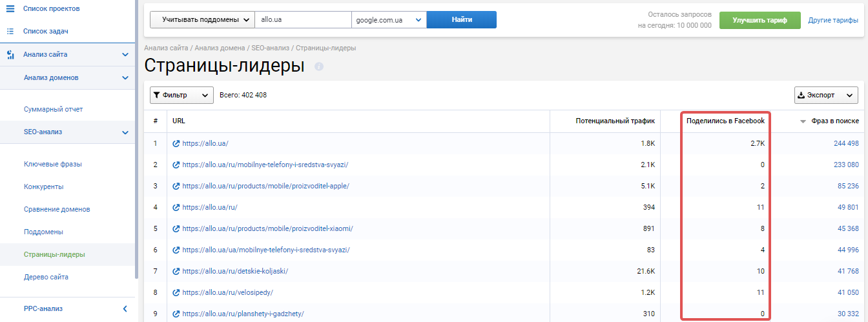Image resolution: width=868 pixels, height=322 pixels.
Task: Open URL https://allo.ua/ru/detskie-koljaski/
Action: [235, 271]
